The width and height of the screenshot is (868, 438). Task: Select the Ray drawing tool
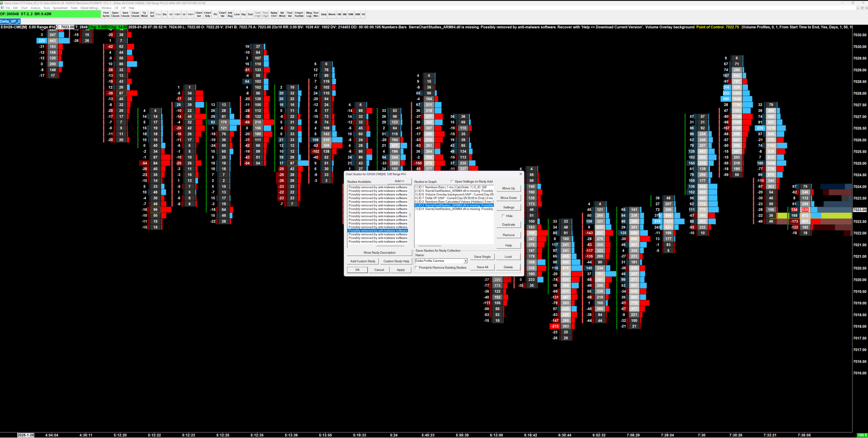coord(243,14)
